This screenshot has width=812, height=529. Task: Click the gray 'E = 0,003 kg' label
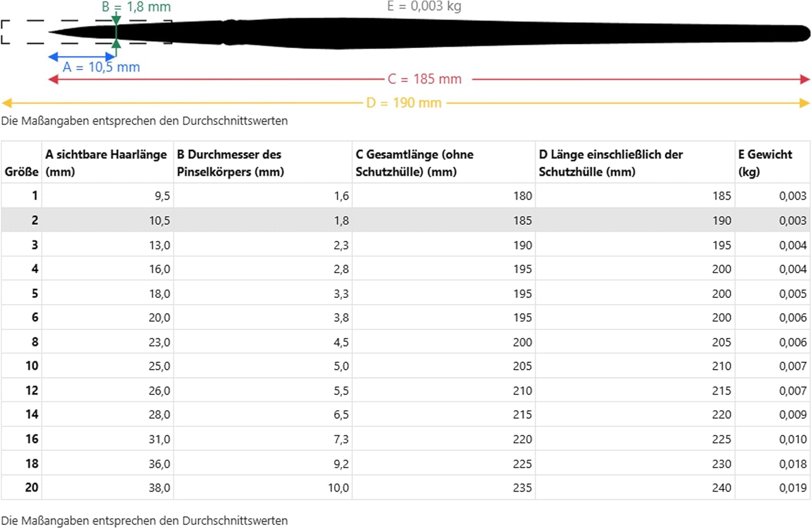[424, 6]
